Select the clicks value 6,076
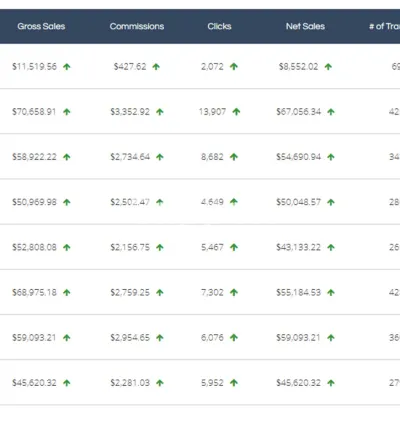This screenshot has width=400, height=424. (212, 338)
